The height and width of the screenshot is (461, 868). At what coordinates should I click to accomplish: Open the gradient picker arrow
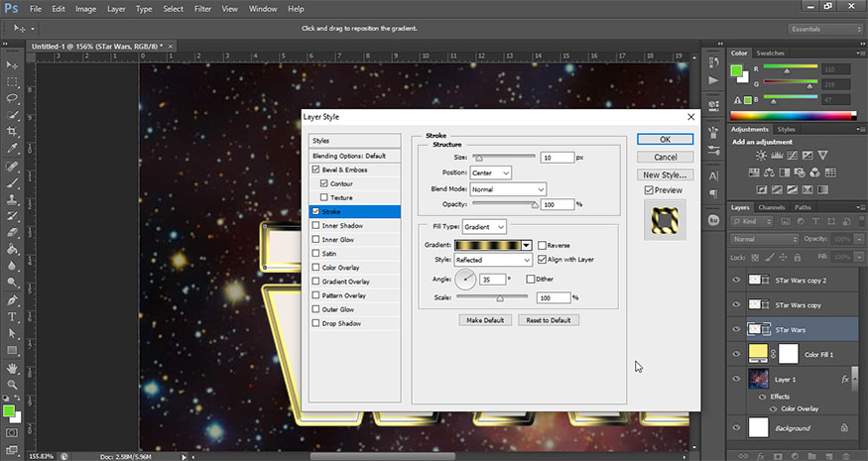pyautogui.click(x=527, y=245)
